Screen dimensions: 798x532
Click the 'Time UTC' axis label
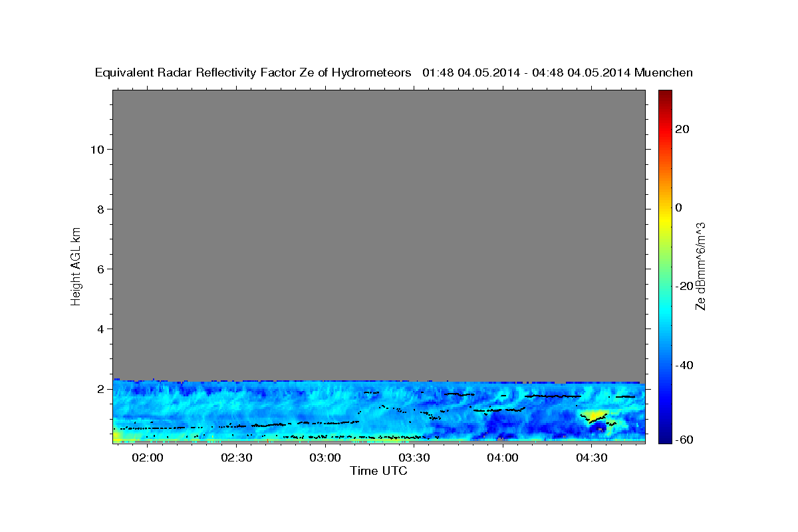coord(378,471)
